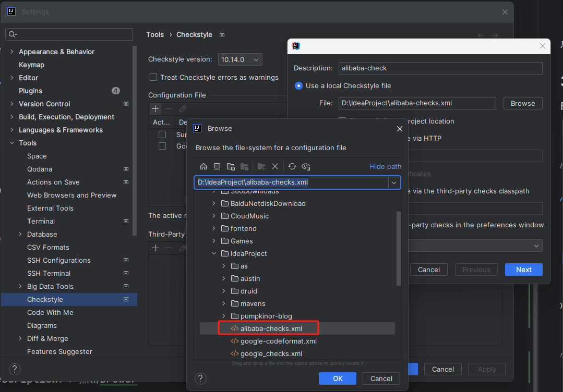This screenshot has height=392, width=563.
Task: Collapse the IdeaProject folder
Action: 214,253
